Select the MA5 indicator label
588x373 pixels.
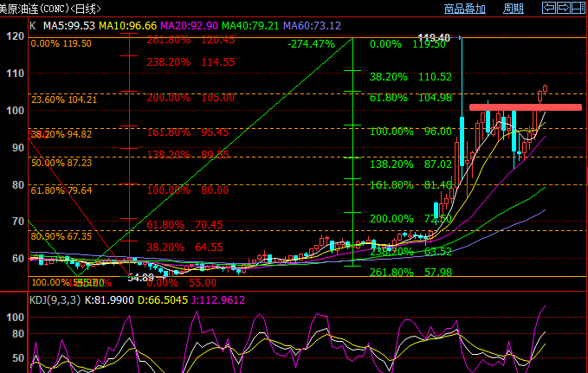coord(69,26)
